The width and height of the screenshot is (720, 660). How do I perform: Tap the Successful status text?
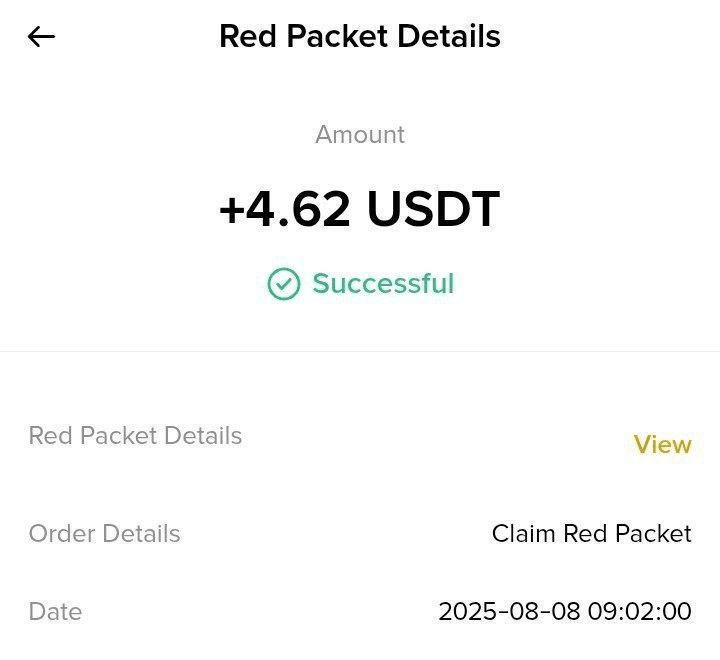383,284
